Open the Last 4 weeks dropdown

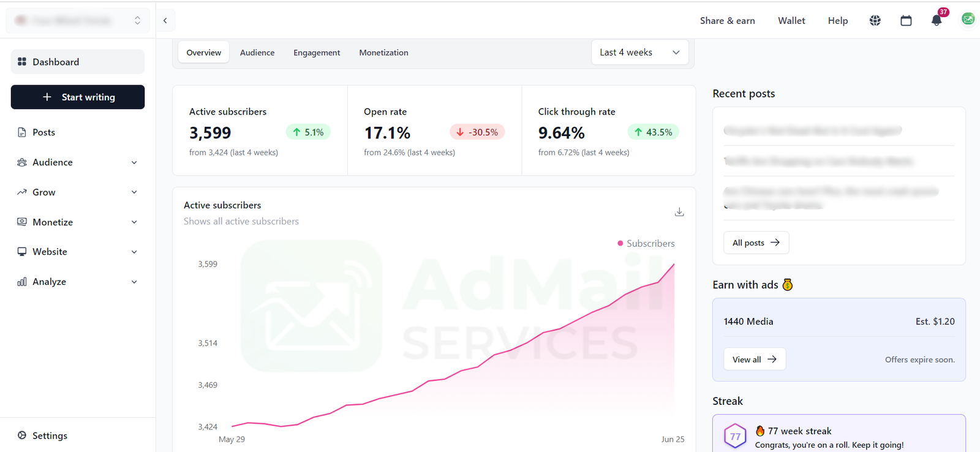coord(639,53)
